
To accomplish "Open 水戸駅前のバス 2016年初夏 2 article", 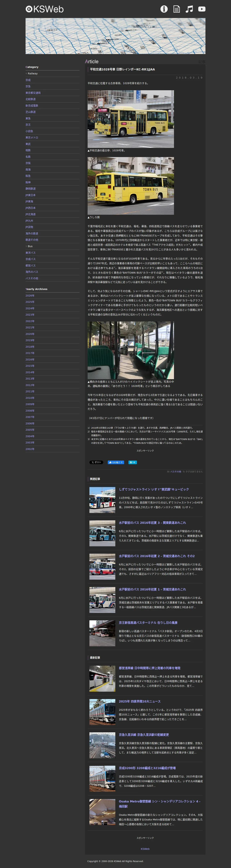I will (157, 556).
